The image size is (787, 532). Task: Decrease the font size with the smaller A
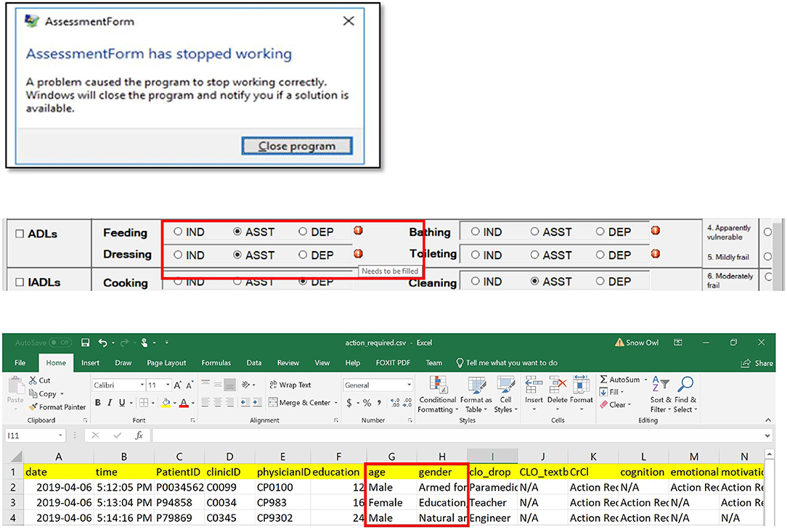click(x=189, y=385)
